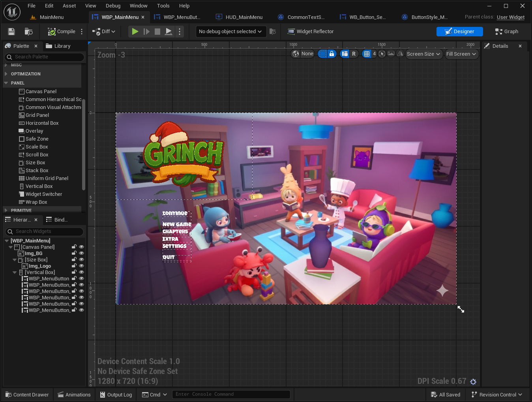Image resolution: width=532 pixels, height=402 pixels.
Task: Toggle dashed widget outlines in designer
Action: [323, 54]
